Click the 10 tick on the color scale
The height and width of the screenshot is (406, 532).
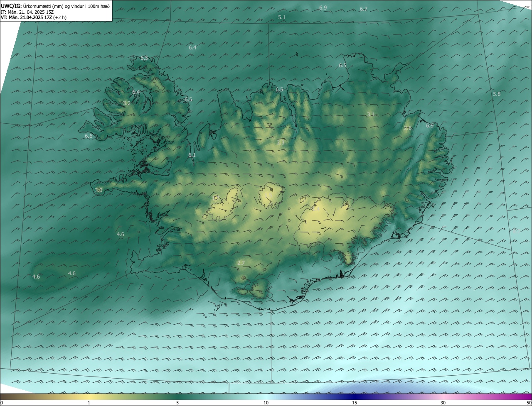[266, 403]
